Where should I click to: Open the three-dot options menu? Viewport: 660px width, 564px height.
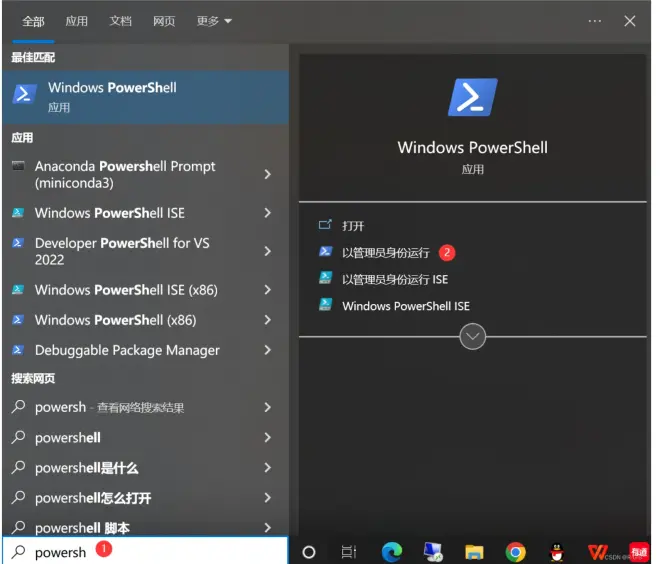[594, 21]
